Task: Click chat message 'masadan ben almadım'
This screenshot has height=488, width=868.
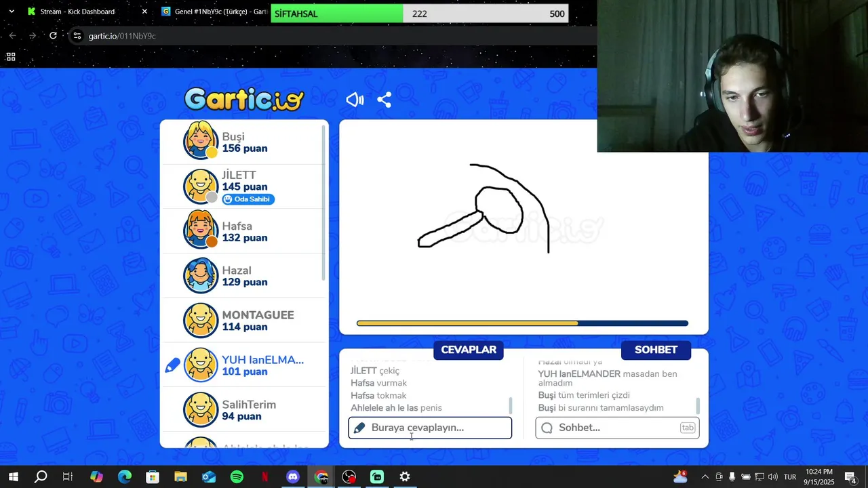Action: tap(608, 378)
